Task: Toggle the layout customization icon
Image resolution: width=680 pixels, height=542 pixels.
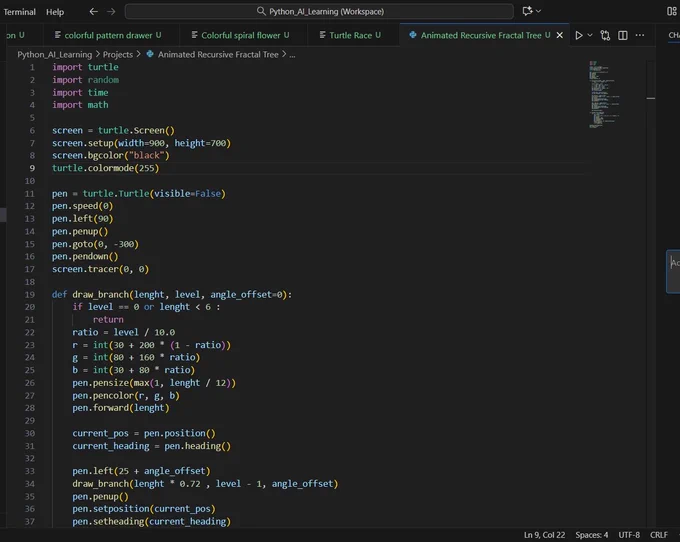Action: pos(671,11)
